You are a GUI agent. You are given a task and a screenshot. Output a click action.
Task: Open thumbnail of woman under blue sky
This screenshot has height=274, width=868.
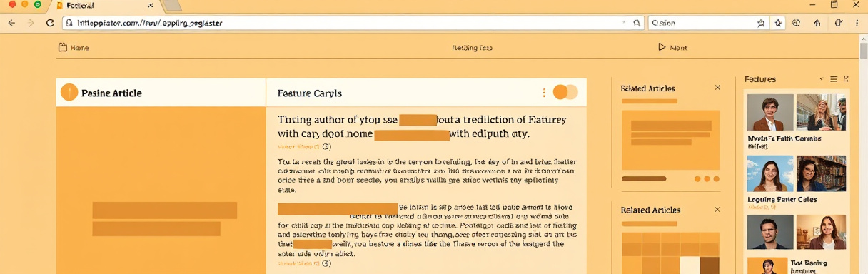770,173
